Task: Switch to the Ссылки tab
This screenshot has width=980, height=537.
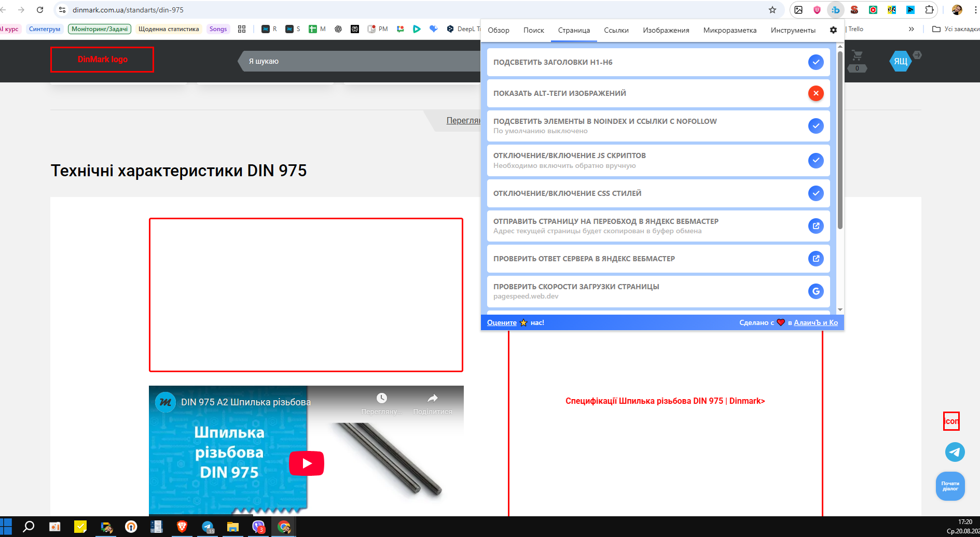Action: [x=616, y=30]
